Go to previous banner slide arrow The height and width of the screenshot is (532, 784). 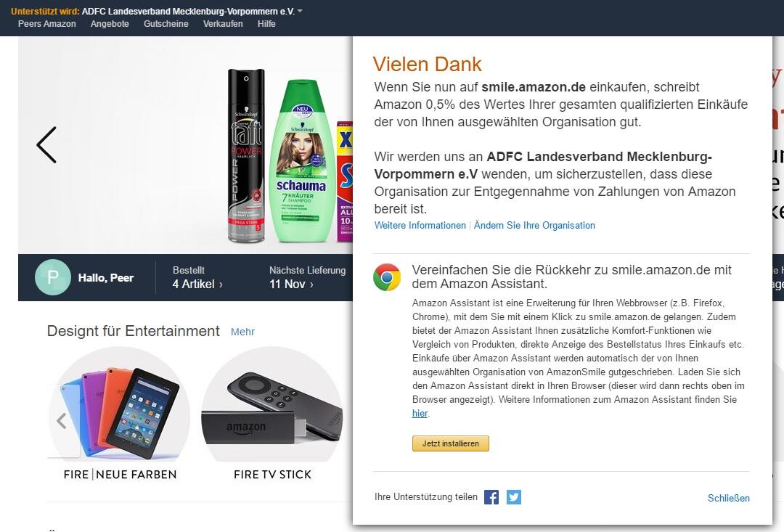click(46, 145)
